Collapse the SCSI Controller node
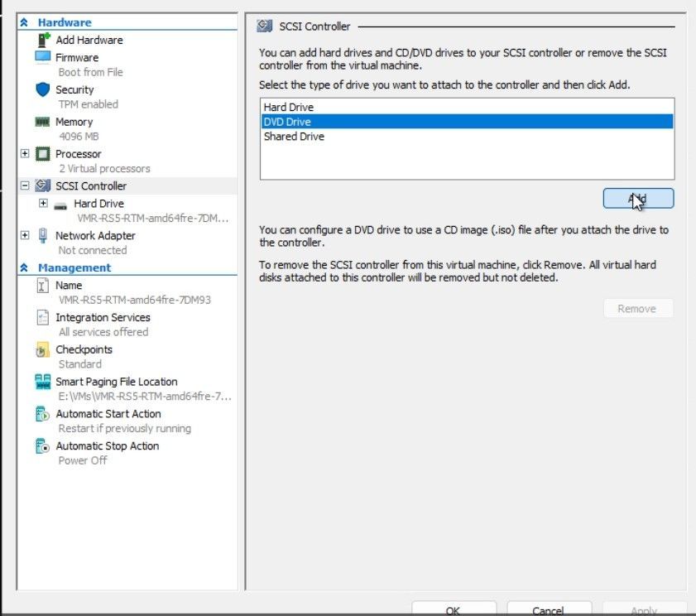 point(25,185)
